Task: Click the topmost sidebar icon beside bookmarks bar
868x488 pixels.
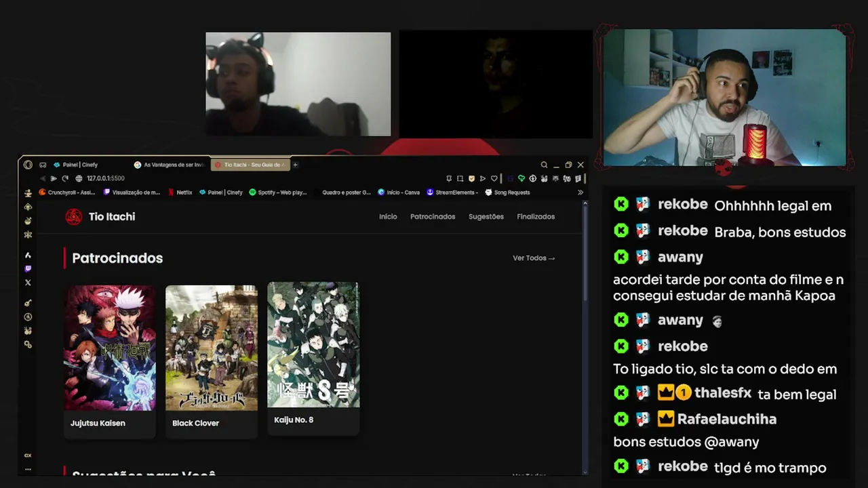Action: click(28, 193)
